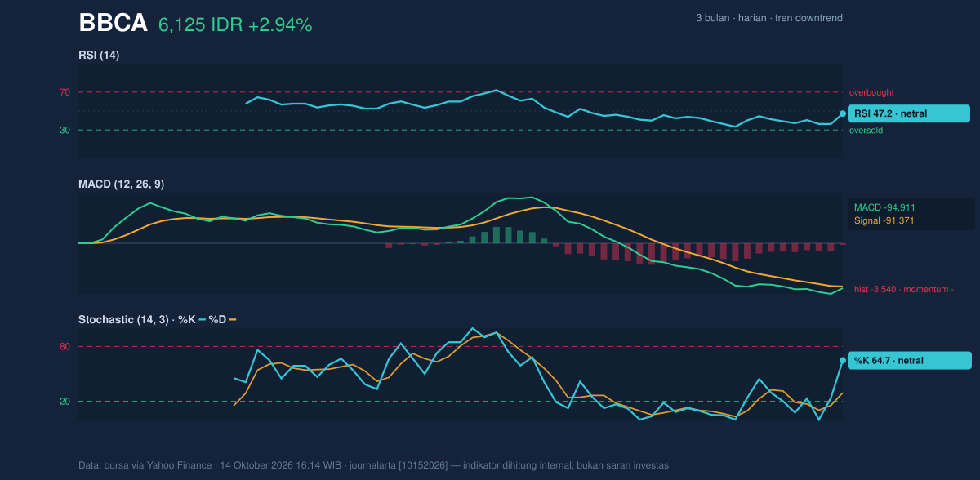Viewport: 980px width, 480px height.
Task: Click the 'overbought' threshold label
Action: tap(871, 92)
